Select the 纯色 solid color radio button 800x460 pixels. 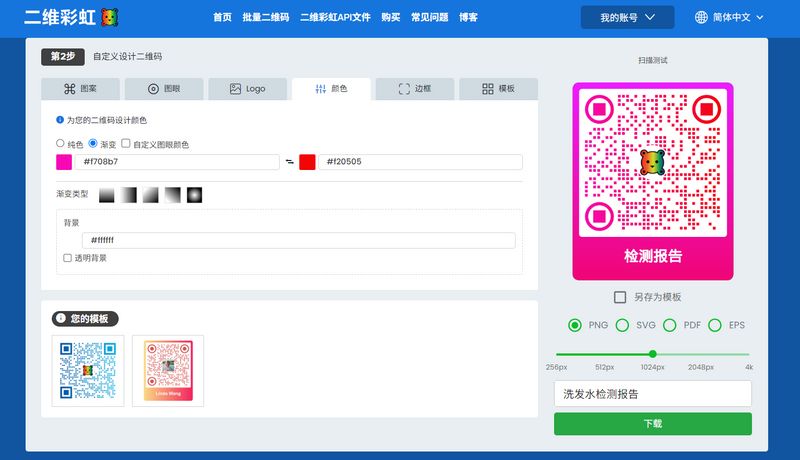[x=60, y=143]
